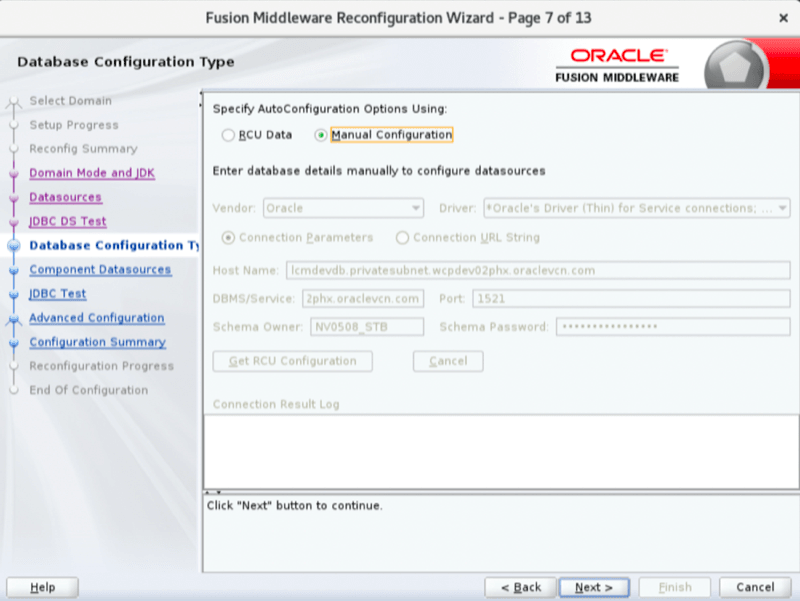Click the Oracle Fusion Middleware logo
This screenshot has height=601, width=800.
coord(617,65)
